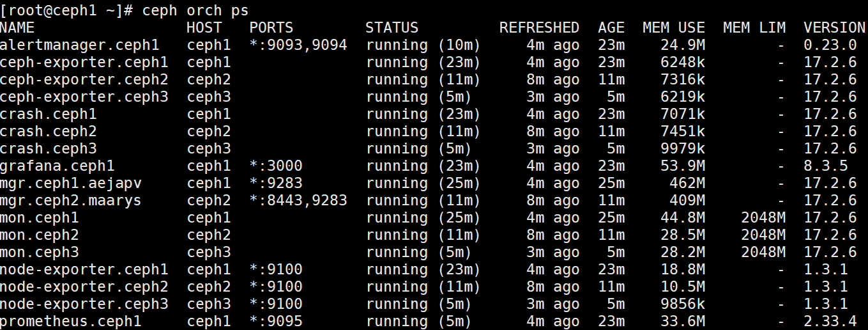Screen dimensions: 868x330
Task: Click the VERSION column header
Action: click(834, 28)
